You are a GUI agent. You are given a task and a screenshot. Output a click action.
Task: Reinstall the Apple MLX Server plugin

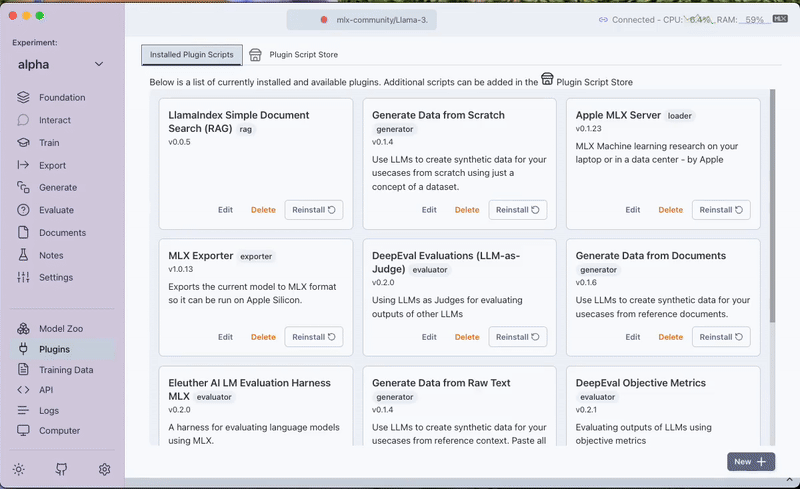point(721,210)
